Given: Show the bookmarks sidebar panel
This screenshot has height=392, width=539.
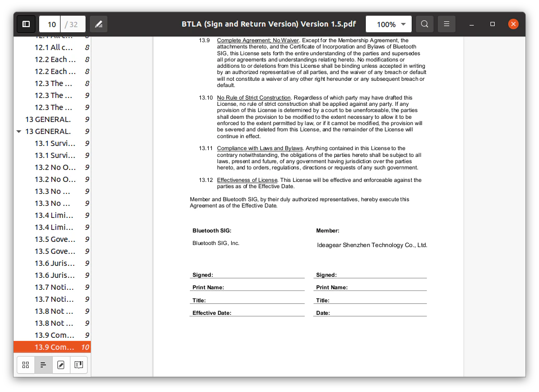Looking at the screenshot, I should coord(79,364).
